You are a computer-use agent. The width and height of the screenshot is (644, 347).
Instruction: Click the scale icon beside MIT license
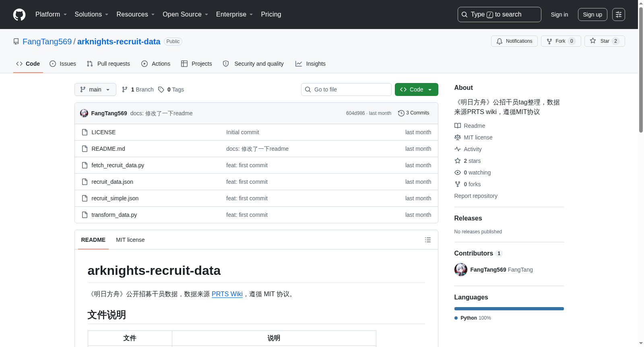click(458, 137)
